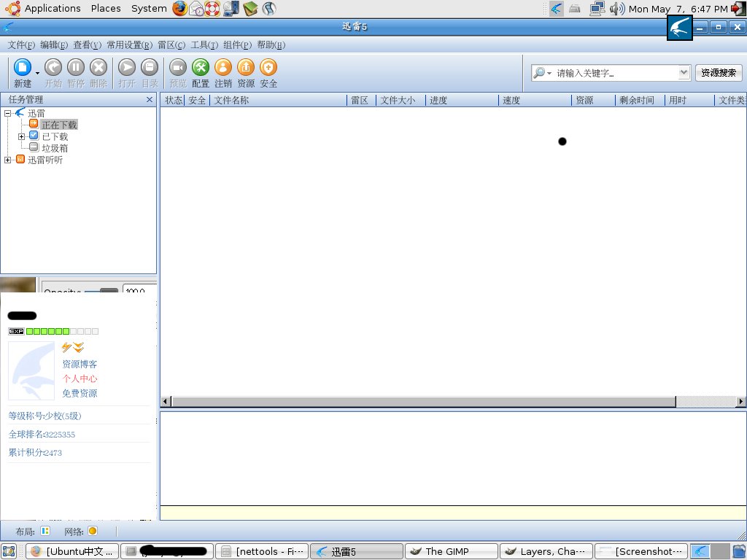Click the 删除 delete toolbar icon

click(x=98, y=68)
